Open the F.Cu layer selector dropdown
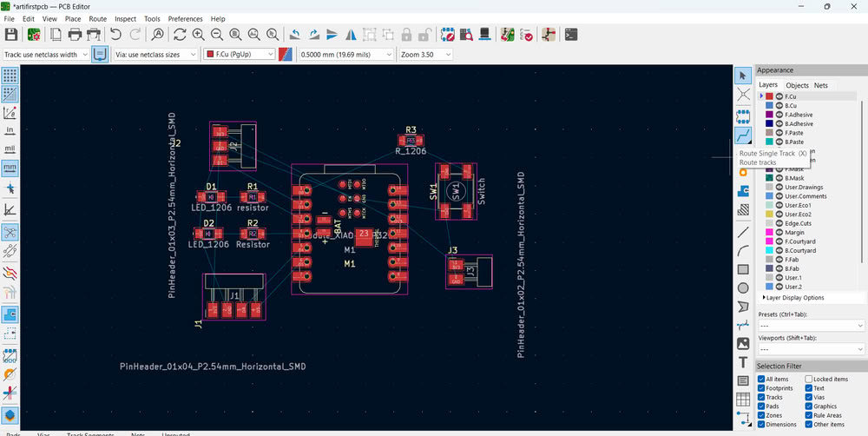 coord(240,55)
